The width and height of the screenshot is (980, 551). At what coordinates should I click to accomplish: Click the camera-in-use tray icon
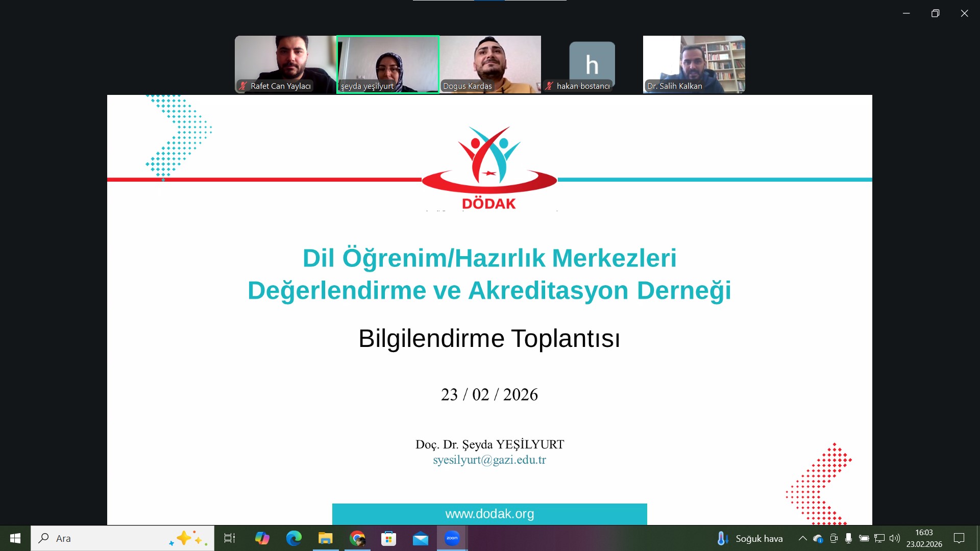tap(834, 538)
